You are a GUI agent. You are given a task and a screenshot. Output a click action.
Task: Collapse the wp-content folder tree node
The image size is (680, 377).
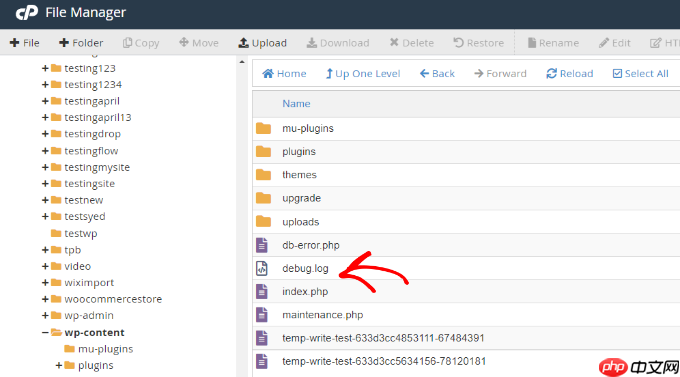45,332
